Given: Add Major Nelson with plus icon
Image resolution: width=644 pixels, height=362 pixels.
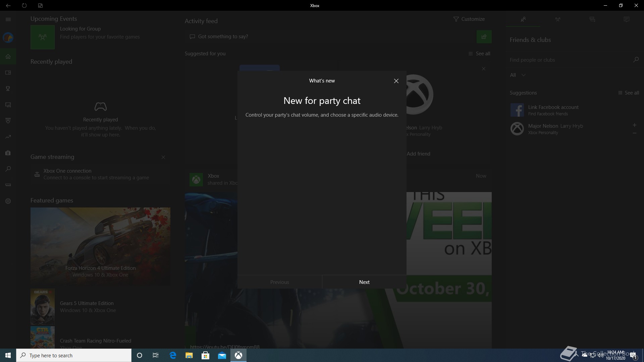Looking at the screenshot, I should point(634,125).
